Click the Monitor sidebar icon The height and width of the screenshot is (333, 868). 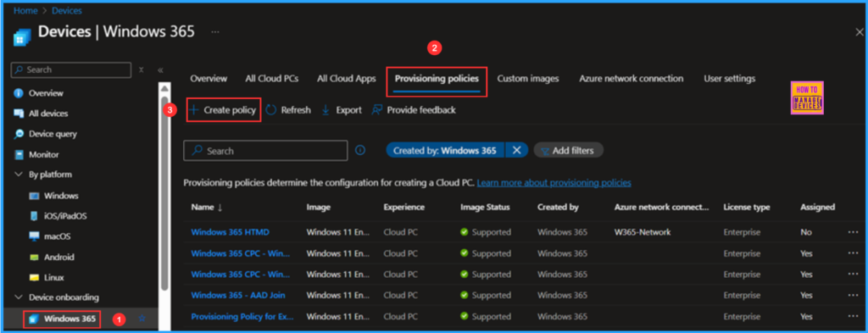click(19, 154)
